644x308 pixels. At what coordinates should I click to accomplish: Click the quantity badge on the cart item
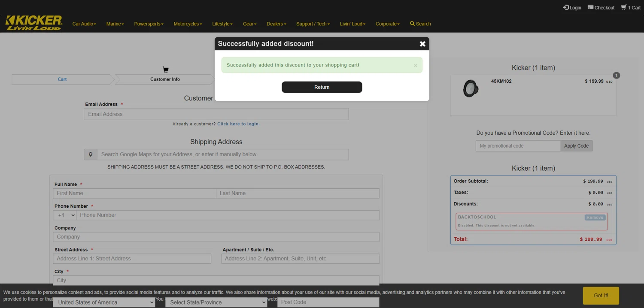click(x=617, y=75)
